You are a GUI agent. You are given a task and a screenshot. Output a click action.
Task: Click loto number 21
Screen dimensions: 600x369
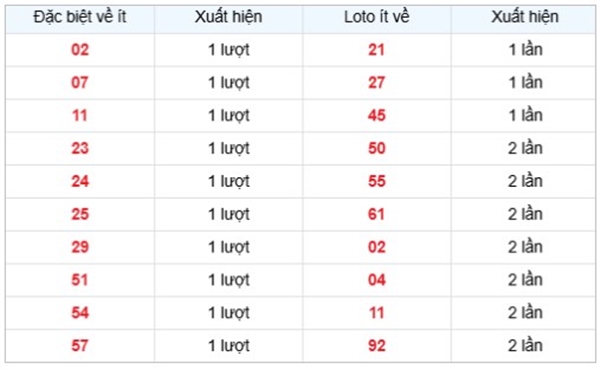tap(377, 50)
